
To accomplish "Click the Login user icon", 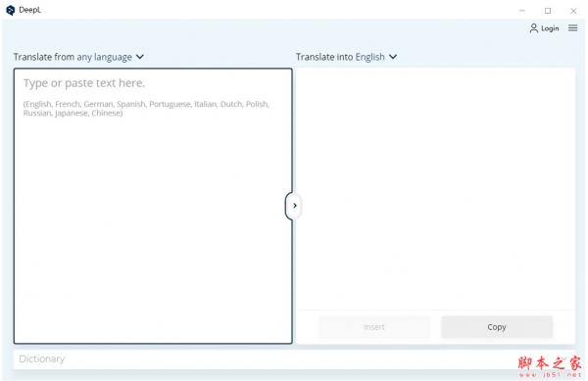I will [x=534, y=28].
